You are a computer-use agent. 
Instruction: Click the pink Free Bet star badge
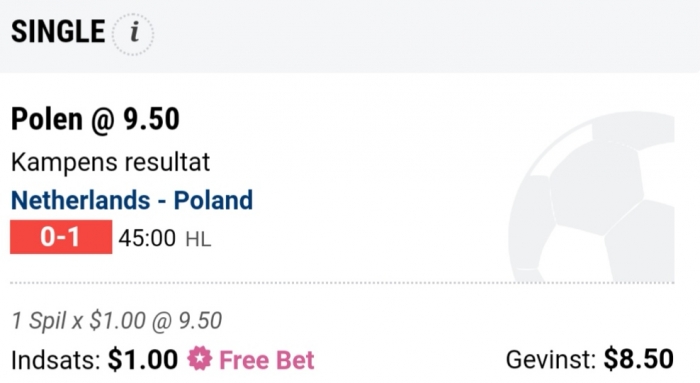(x=199, y=359)
